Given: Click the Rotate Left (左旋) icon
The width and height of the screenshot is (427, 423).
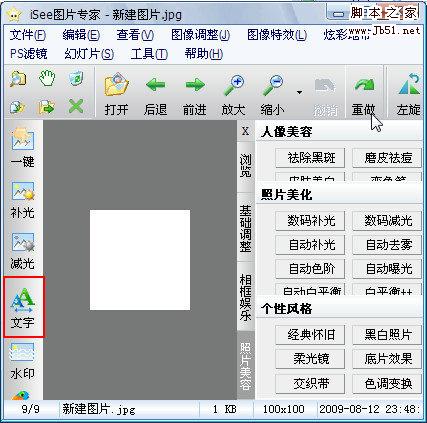Looking at the screenshot, I should [x=409, y=84].
